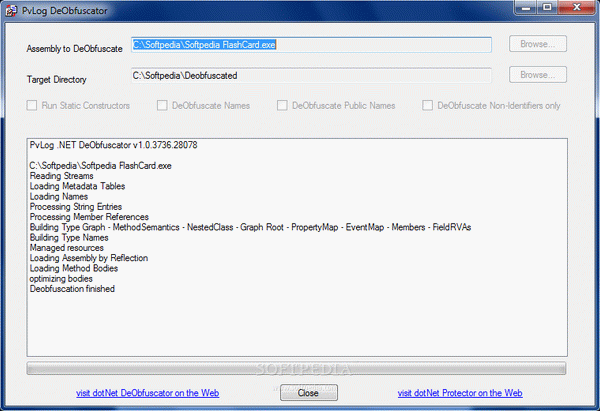Image resolution: width=600 pixels, height=411 pixels.
Task: Click the 'Target Directory' label
Action: tap(57, 80)
